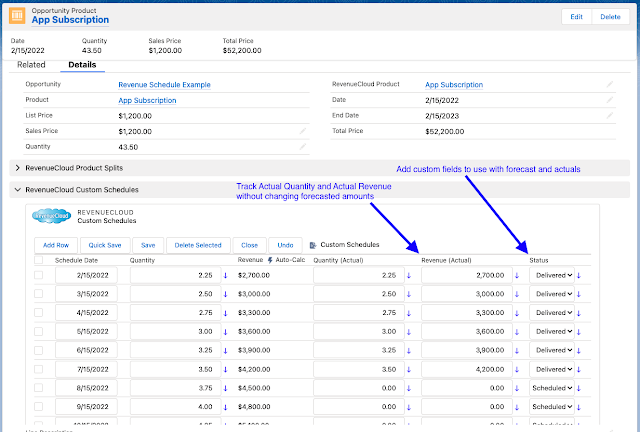The width and height of the screenshot is (640, 432).
Task: Click pencil edit icon for Quantity field
Action: tap(303, 146)
